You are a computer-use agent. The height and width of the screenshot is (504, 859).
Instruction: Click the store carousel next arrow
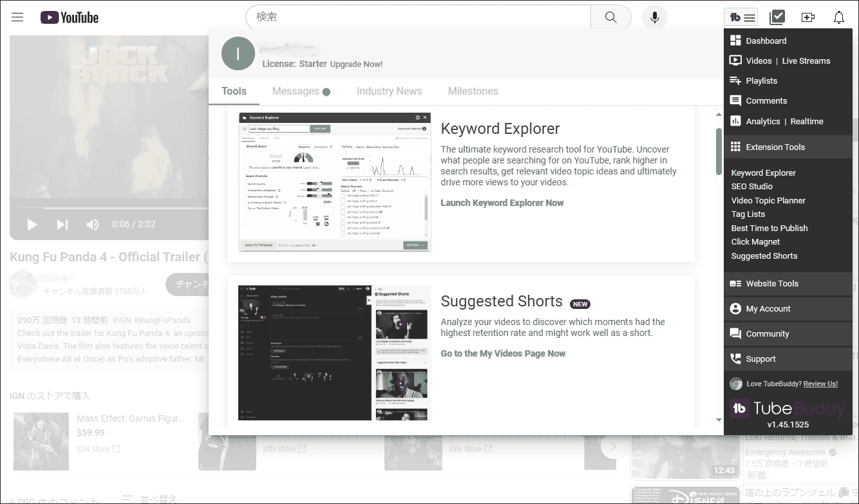coord(613,446)
